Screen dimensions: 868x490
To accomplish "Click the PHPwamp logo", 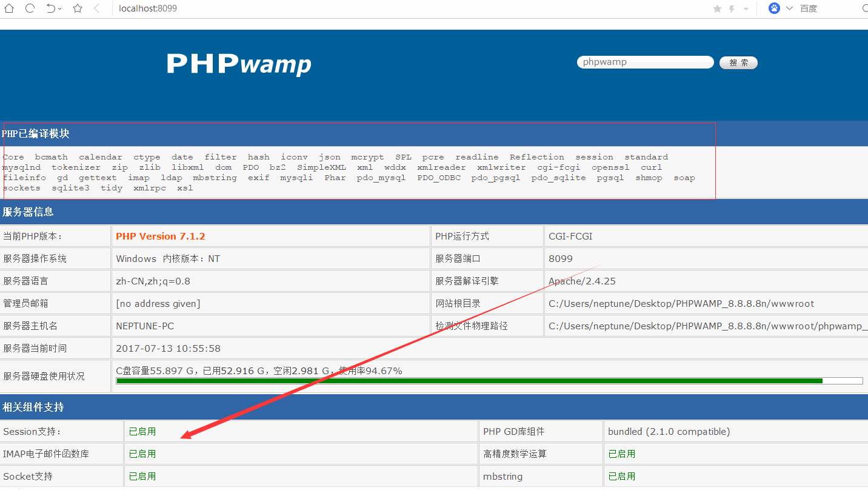I will click(x=239, y=64).
